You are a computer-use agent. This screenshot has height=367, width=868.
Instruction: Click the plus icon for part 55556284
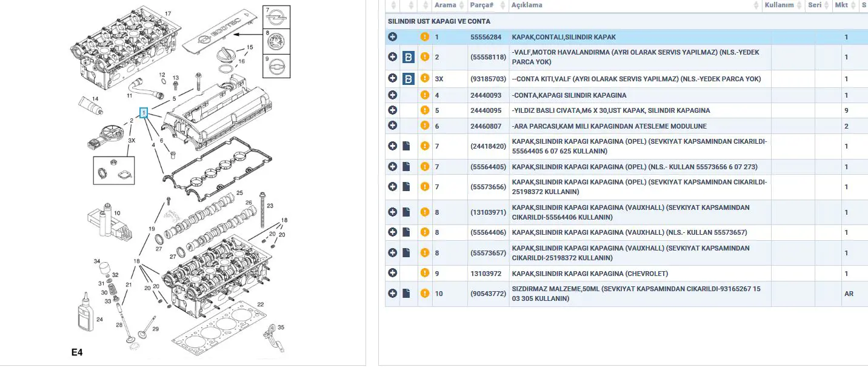click(x=393, y=37)
